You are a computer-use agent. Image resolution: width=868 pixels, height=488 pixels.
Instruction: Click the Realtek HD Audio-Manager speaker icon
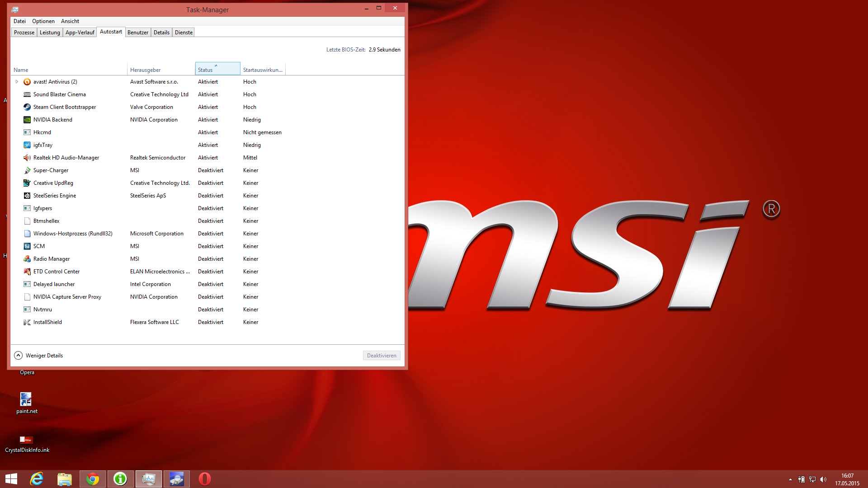click(27, 158)
